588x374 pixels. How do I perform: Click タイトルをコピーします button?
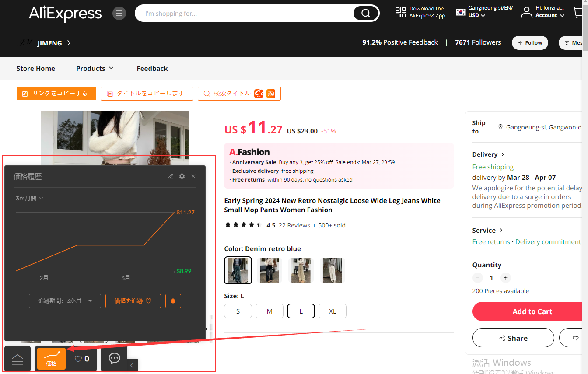(147, 94)
